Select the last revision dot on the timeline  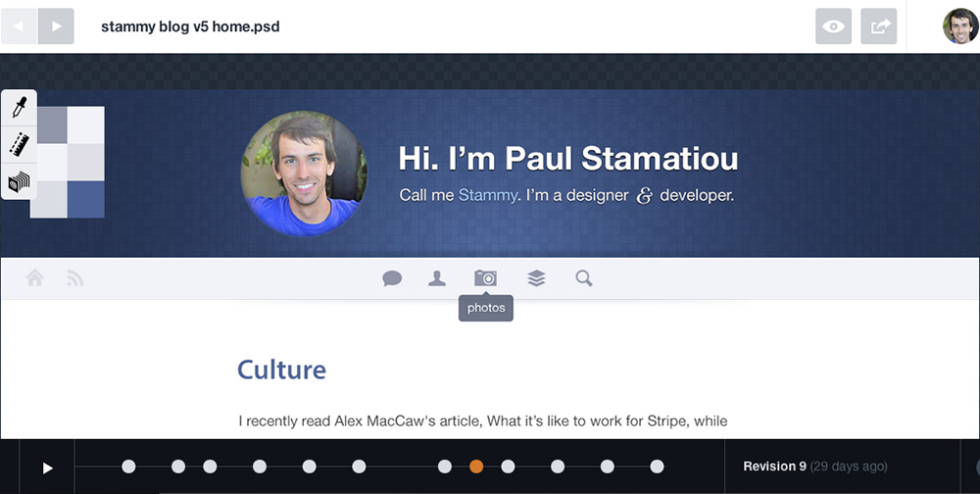[x=657, y=467]
